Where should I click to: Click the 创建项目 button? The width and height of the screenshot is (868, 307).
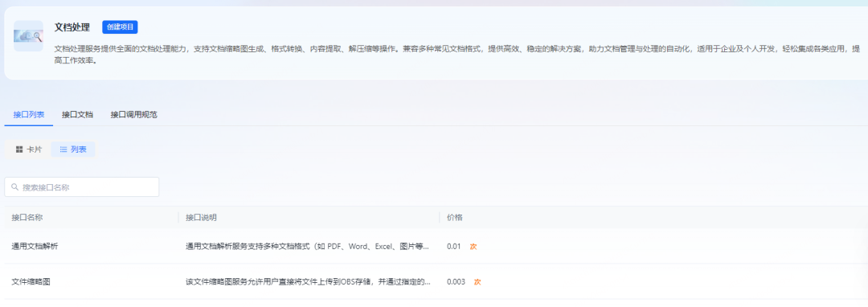(120, 27)
